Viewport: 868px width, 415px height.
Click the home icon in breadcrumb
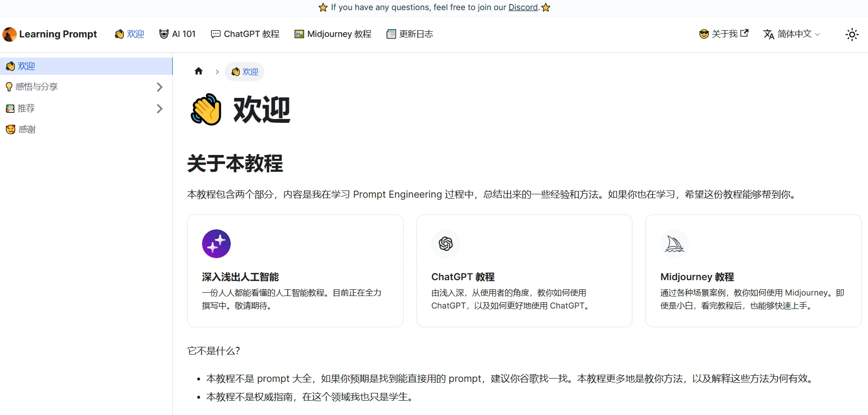[199, 71]
